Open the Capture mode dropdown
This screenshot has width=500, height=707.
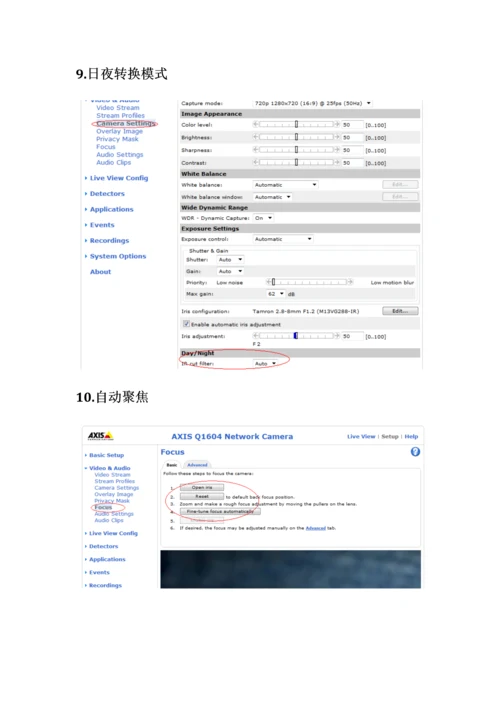click(312, 103)
